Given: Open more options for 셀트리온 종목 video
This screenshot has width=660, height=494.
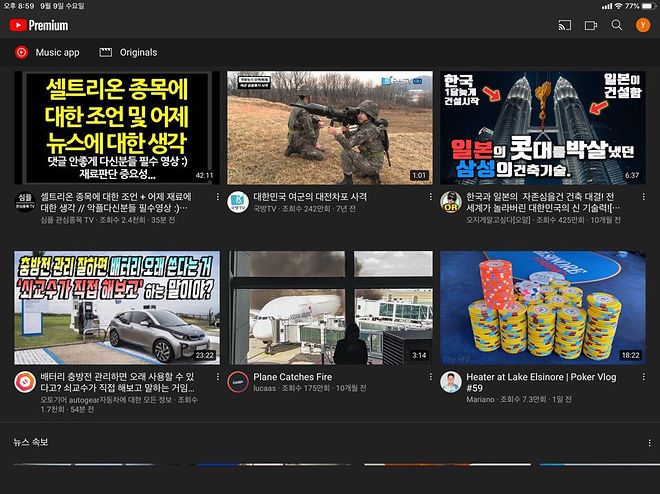Looking at the screenshot, I should (x=218, y=197).
